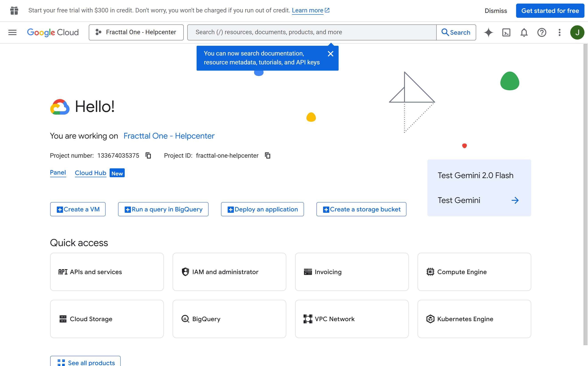Open your account avatar menu
The image size is (588, 366).
pyautogui.click(x=577, y=32)
